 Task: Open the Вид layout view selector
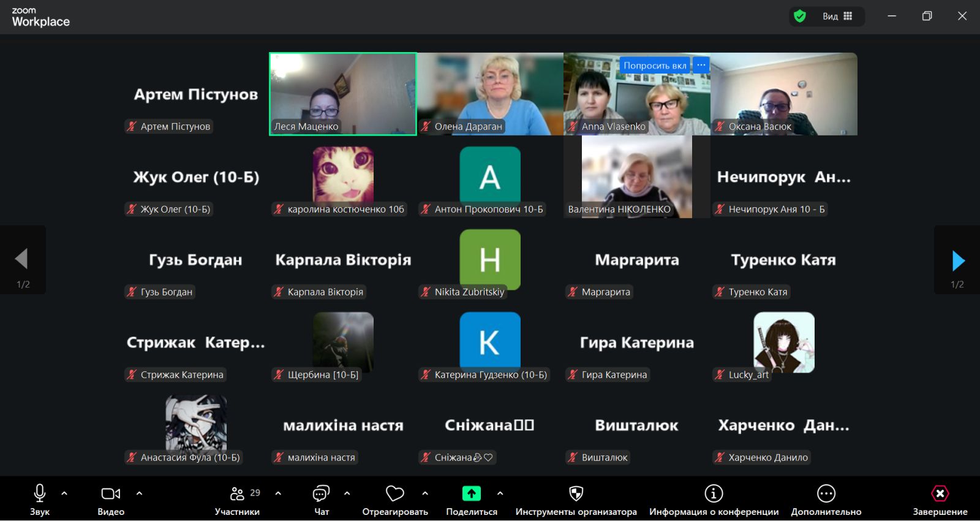click(x=837, y=17)
